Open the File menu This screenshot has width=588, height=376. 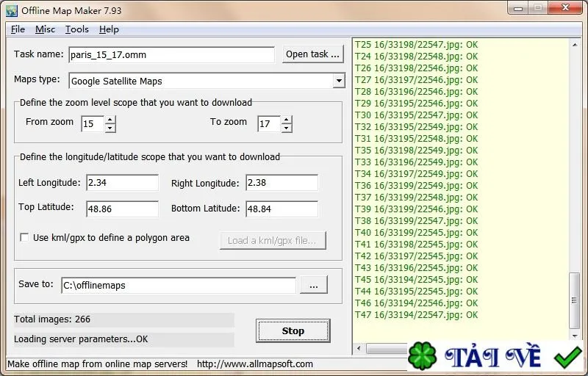click(x=18, y=29)
